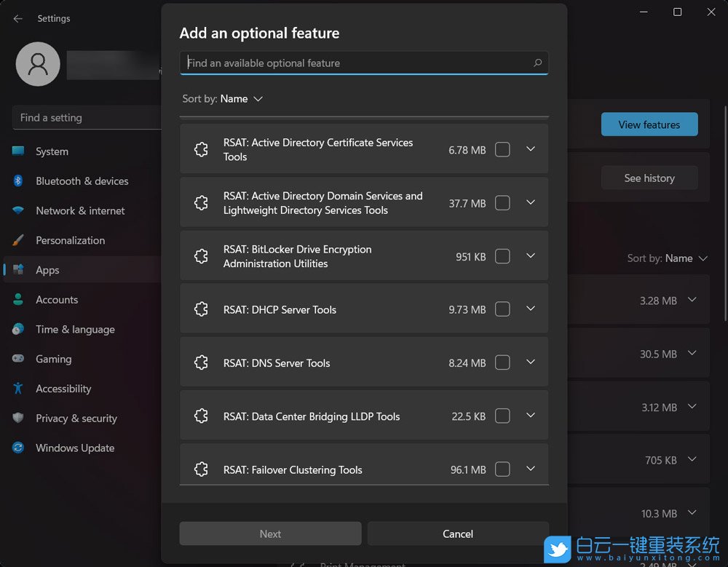Go to Privacy & security settings
Viewport: 728px width, 567px height.
coord(76,419)
